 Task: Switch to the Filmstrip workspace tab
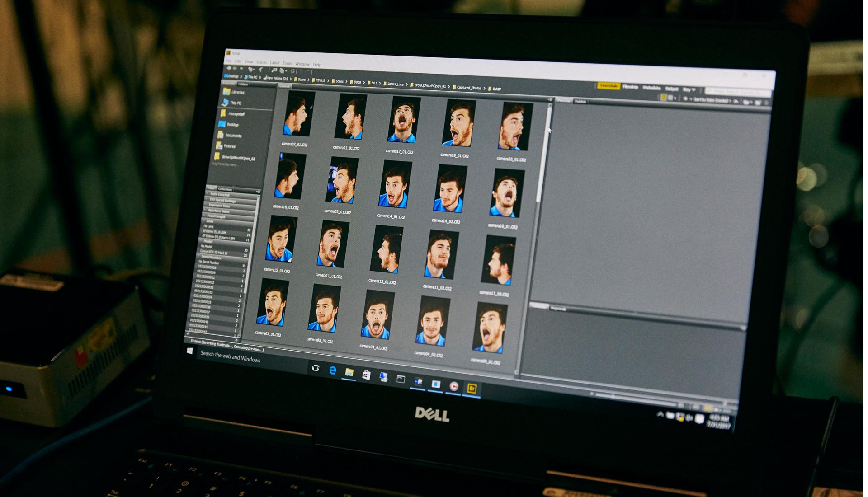(x=630, y=87)
